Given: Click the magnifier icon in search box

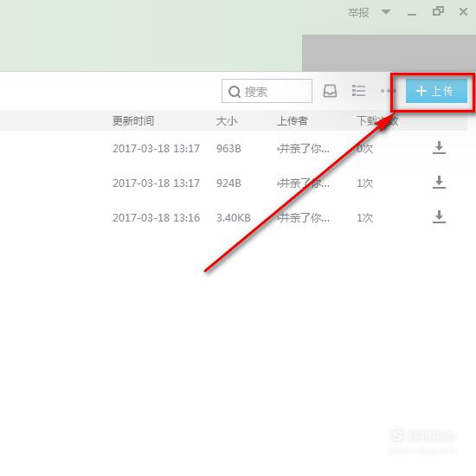Looking at the screenshot, I should [x=235, y=92].
